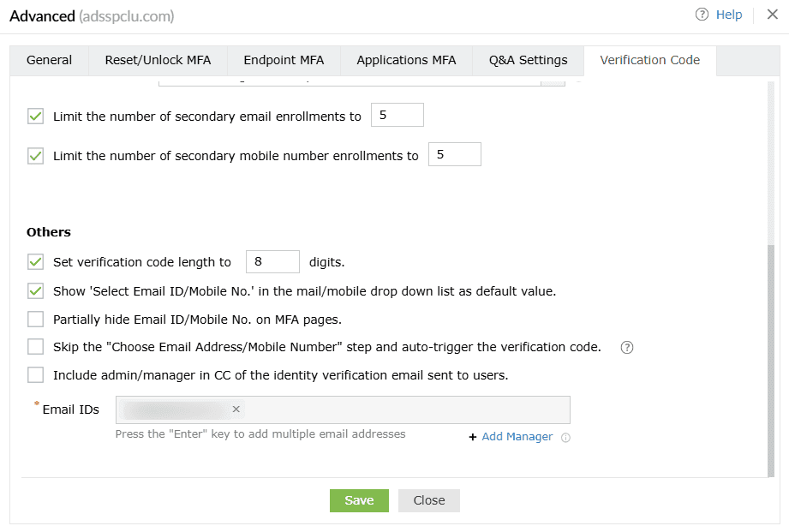This screenshot has width=789, height=532.
Task: Open the Help icon in the header
Action: pos(702,15)
